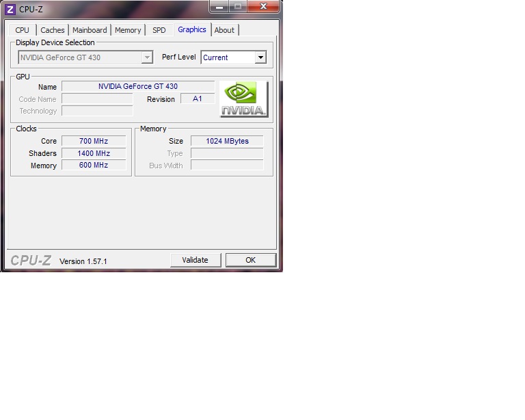Select the Memory clock 600 MHz value
The image size is (525, 420).
[x=94, y=165]
